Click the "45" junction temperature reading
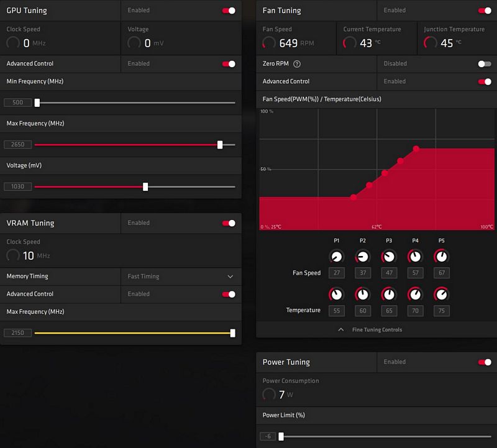This screenshot has width=497, height=448. click(447, 43)
